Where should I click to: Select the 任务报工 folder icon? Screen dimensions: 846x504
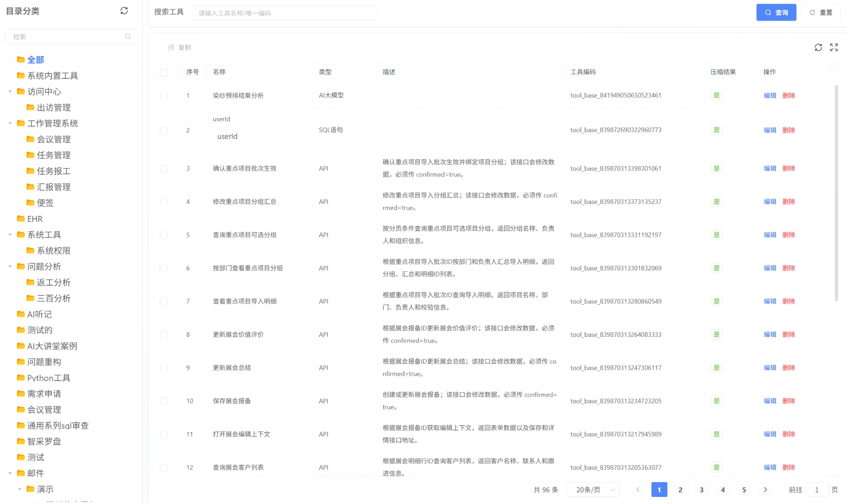point(30,170)
